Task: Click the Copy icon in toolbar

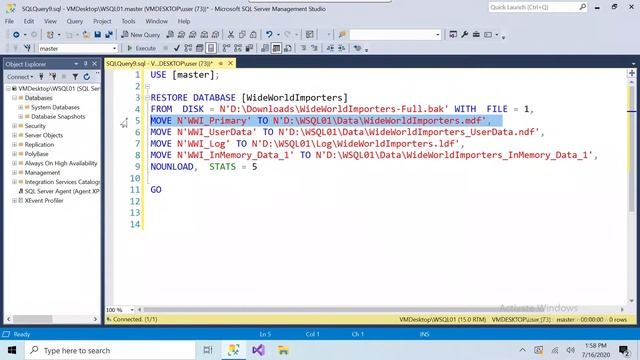Action: (x=242, y=35)
